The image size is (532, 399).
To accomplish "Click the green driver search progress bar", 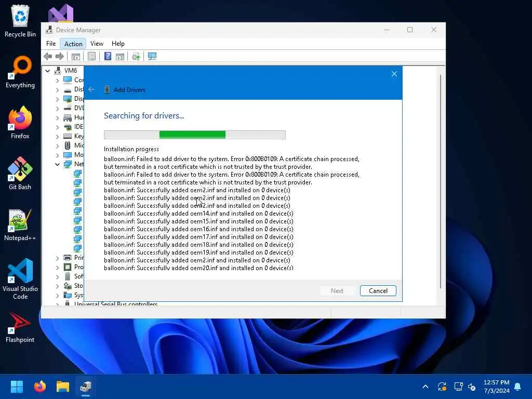I will 194,135.
